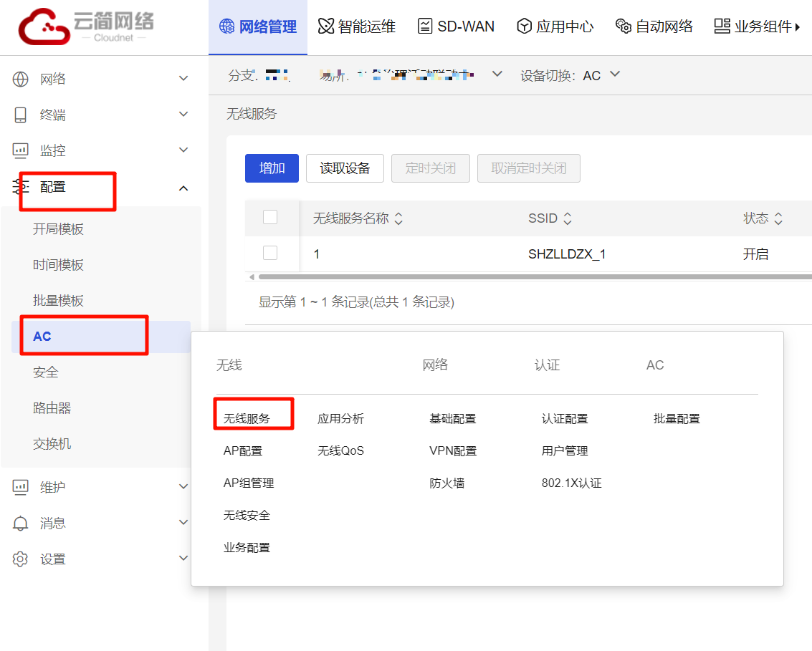
Task: Open 安全 in the sidebar
Action: (x=46, y=372)
